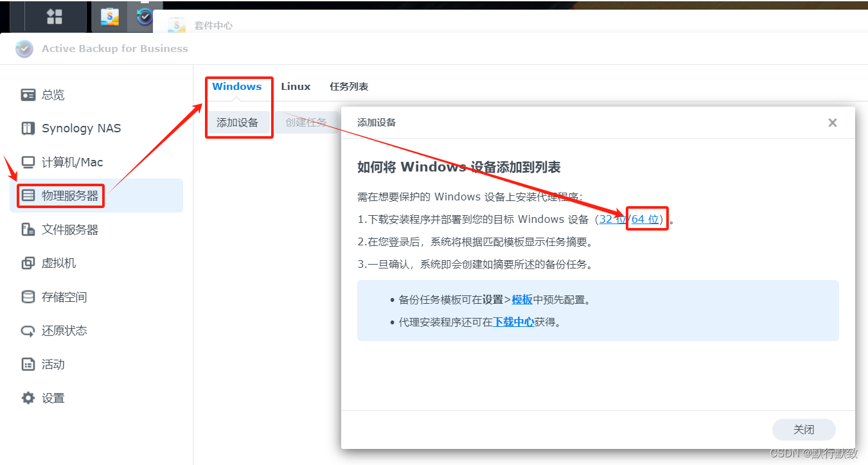Click the 存储空间 storage icon

[x=28, y=297]
